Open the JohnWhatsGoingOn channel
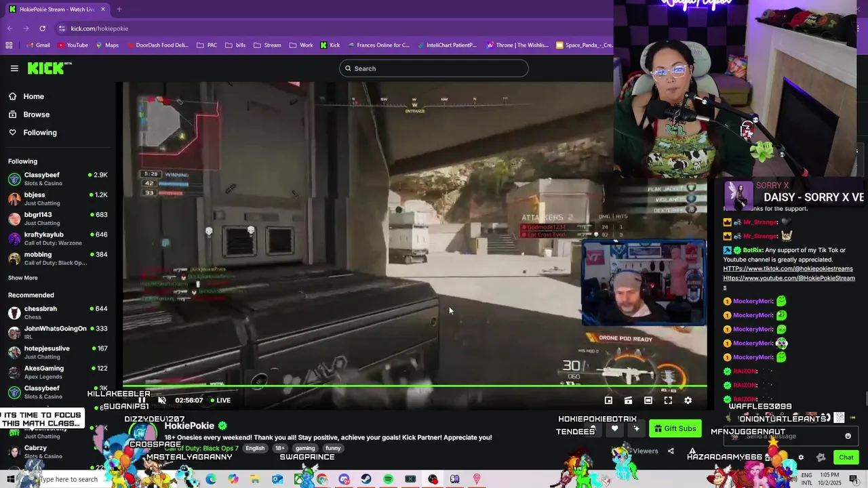868x488 pixels. coord(58,332)
